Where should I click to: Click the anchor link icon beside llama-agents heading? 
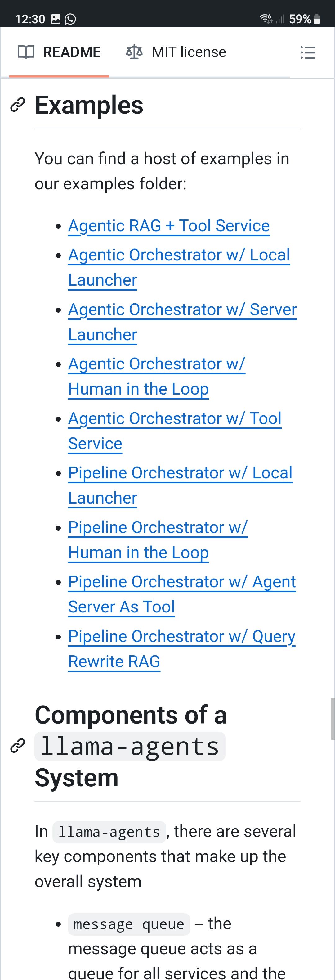(x=17, y=746)
